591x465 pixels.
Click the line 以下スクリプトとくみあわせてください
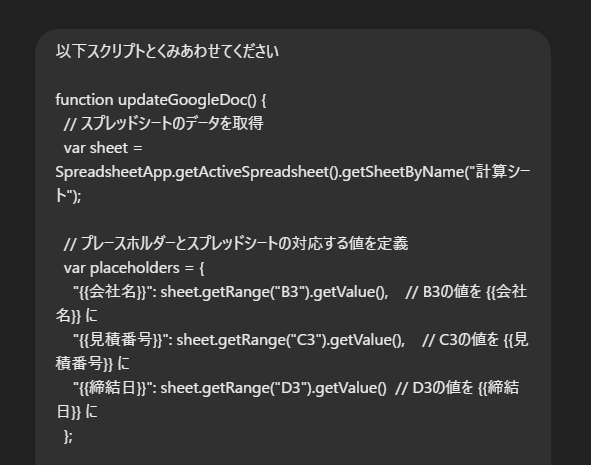167,51
